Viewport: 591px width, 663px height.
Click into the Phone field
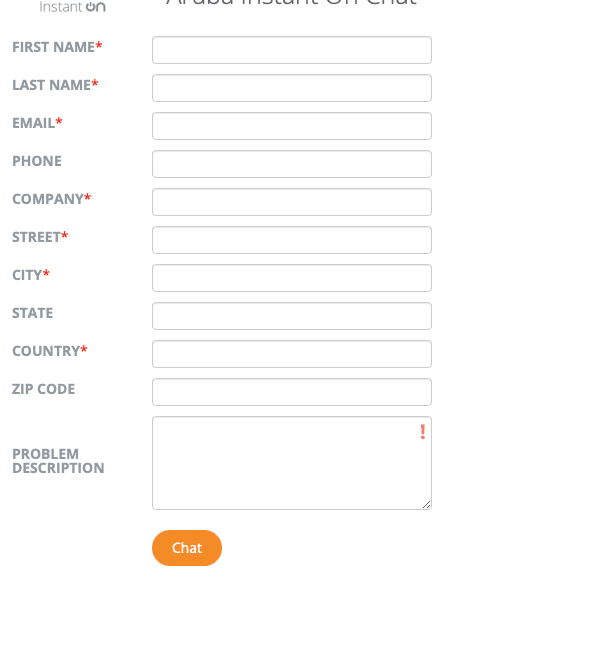tap(292, 164)
